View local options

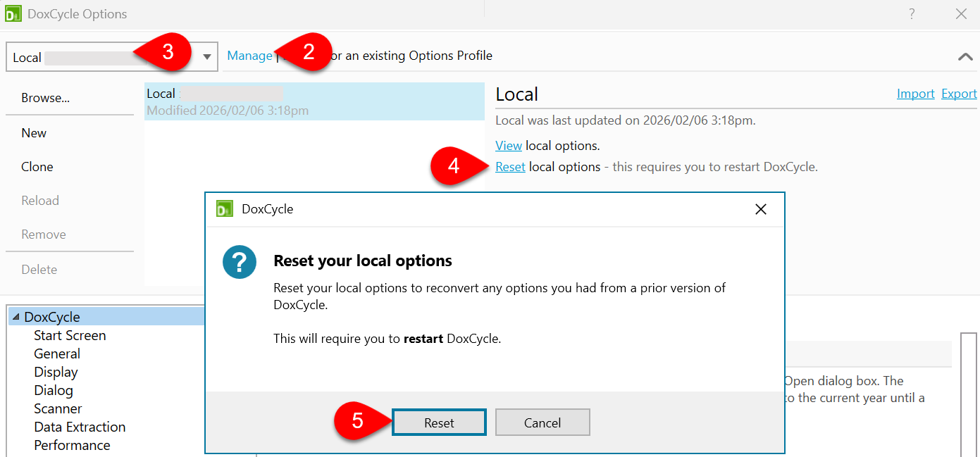pyautogui.click(x=509, y=145)
